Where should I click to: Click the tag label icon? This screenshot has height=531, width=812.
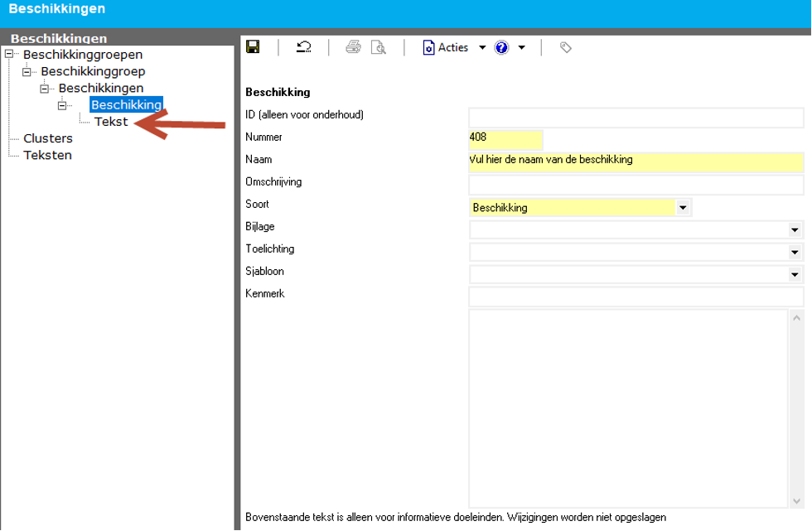pyautogui.click(x=566, y=47)
